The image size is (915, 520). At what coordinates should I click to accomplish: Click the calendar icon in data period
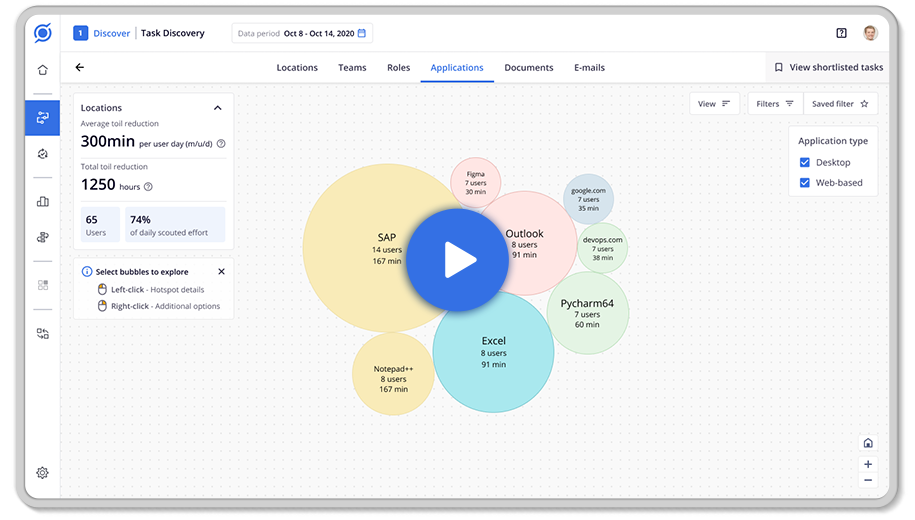tap(362, 33)
